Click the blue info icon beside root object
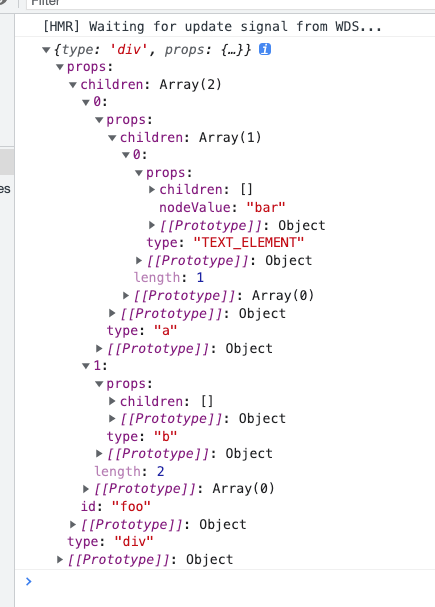Viewport: 435px width, 607px height. coord(265,49)
